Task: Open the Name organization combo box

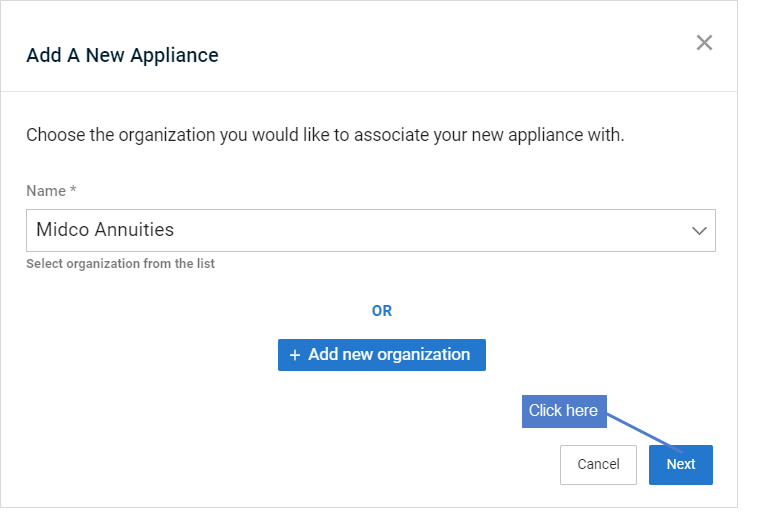Action: click(x=371, y=230)
